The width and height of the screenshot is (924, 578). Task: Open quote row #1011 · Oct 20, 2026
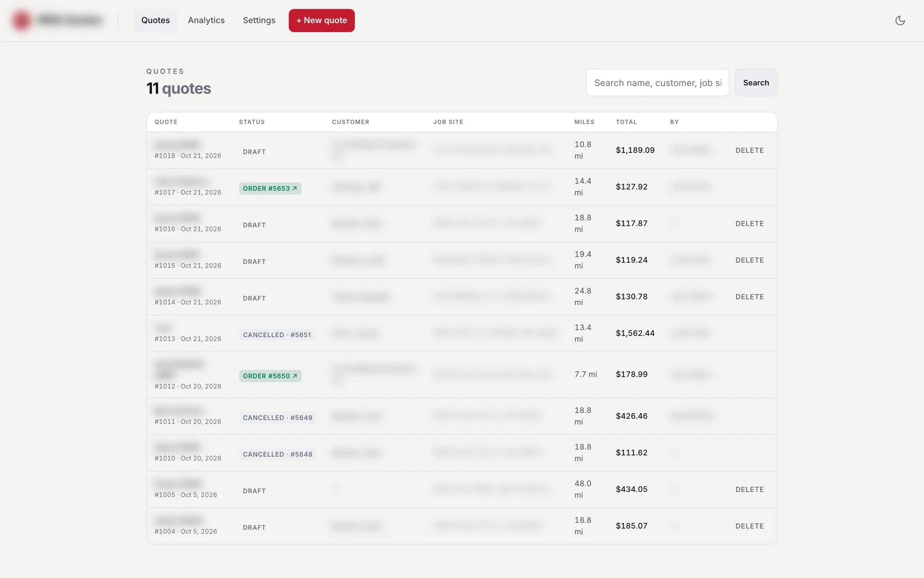[x=462, y=416]
